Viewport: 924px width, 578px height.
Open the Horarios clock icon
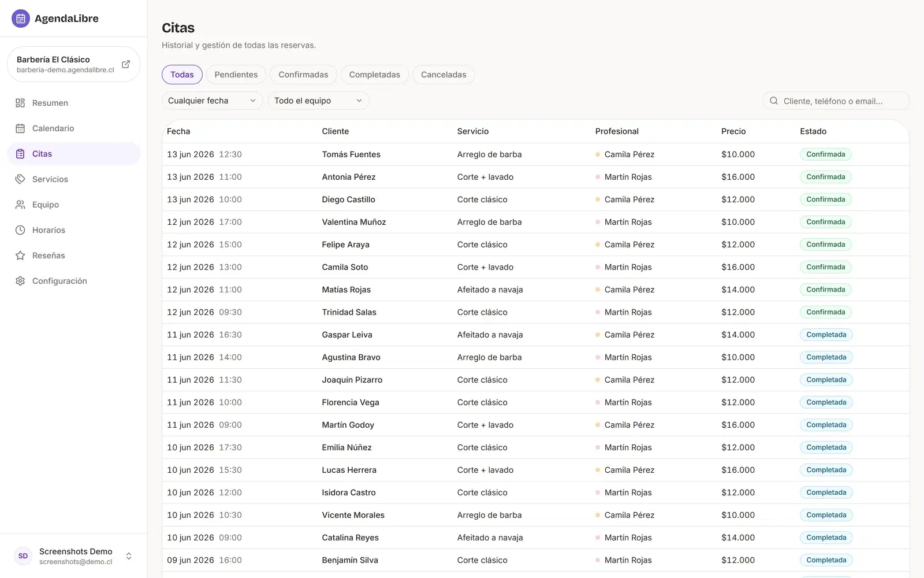(20, 230)
